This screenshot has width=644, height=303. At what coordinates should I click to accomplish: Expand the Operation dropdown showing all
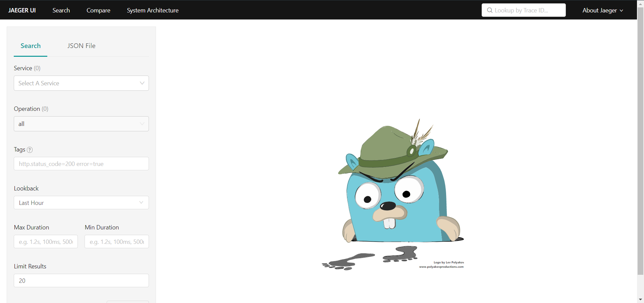point(81,124)
